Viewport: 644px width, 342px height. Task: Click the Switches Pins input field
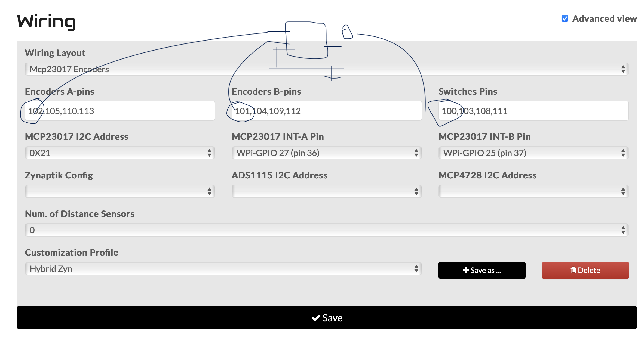pyautogui.click(x=533, y=111)
